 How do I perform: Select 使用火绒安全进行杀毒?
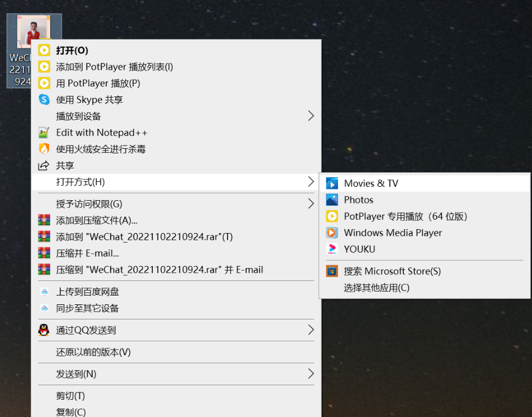[x=176, y=149]
